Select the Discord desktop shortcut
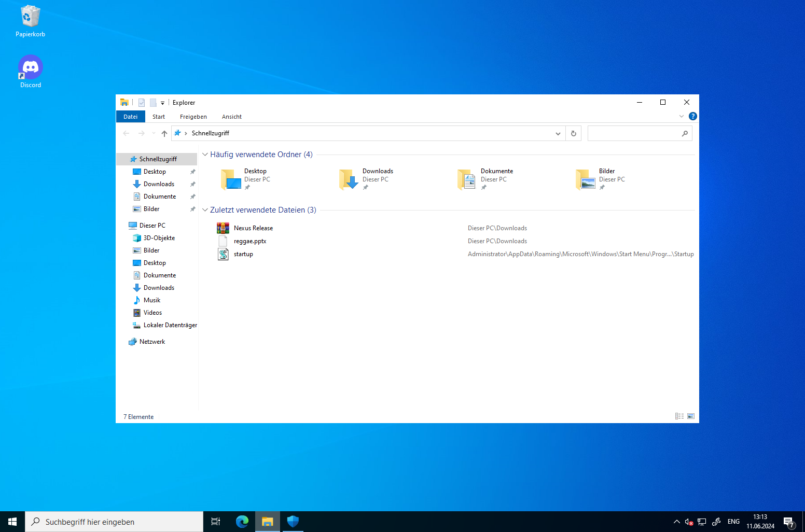805x532 pixels. tap(30, 72)
